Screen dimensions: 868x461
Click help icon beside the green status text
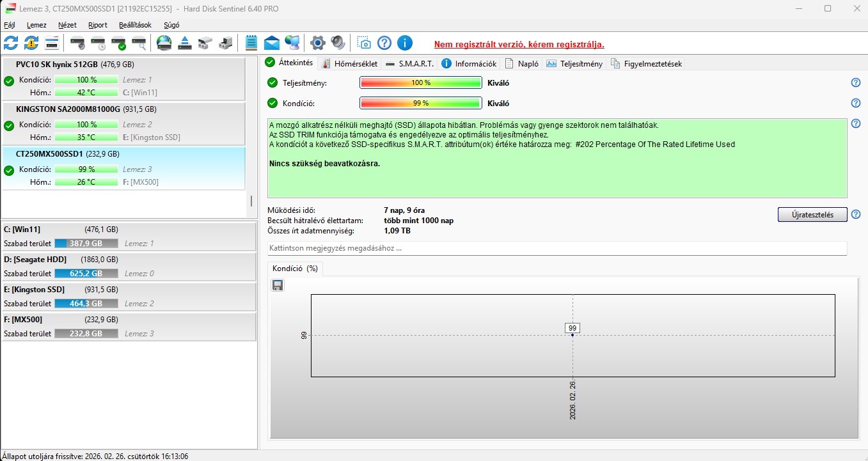856,124
